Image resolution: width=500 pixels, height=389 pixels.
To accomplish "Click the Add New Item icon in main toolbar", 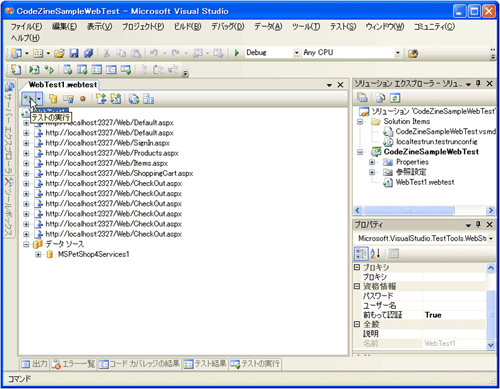I will pyautogui.click(x=38, y=53).
